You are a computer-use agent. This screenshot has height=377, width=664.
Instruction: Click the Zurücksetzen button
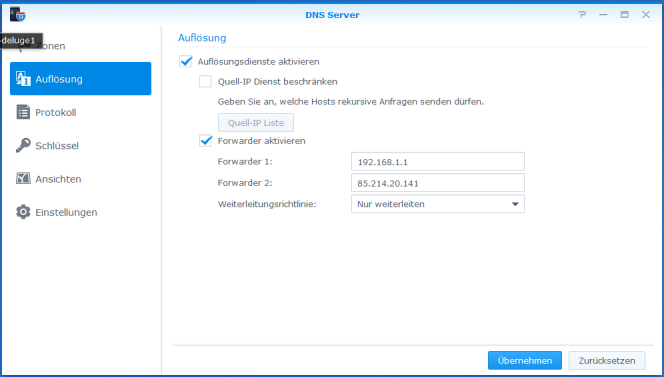tap(607, 360)
